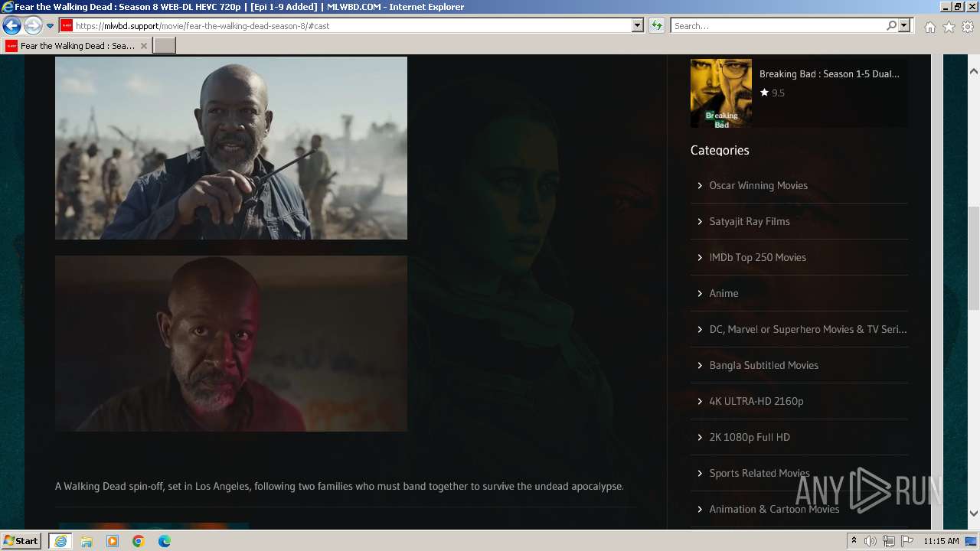Launch Microsoft Edge from the taskbar
The image size is (980, 551).
[x=165, y=541]
